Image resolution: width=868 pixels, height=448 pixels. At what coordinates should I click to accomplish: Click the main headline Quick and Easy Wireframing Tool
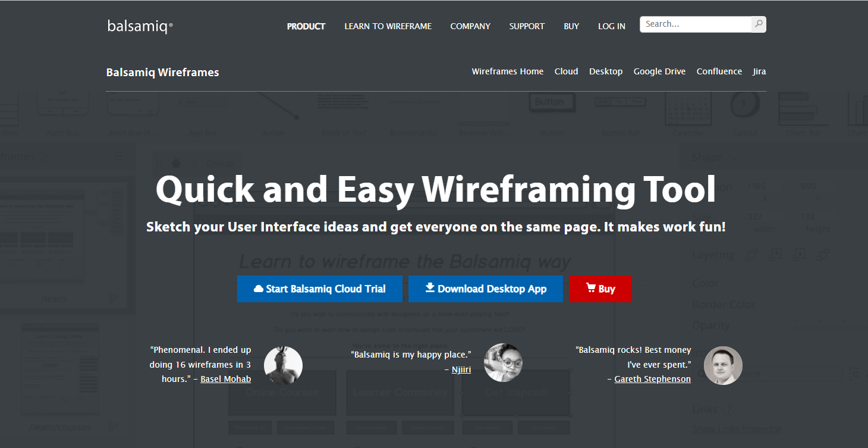pos(435,189)
